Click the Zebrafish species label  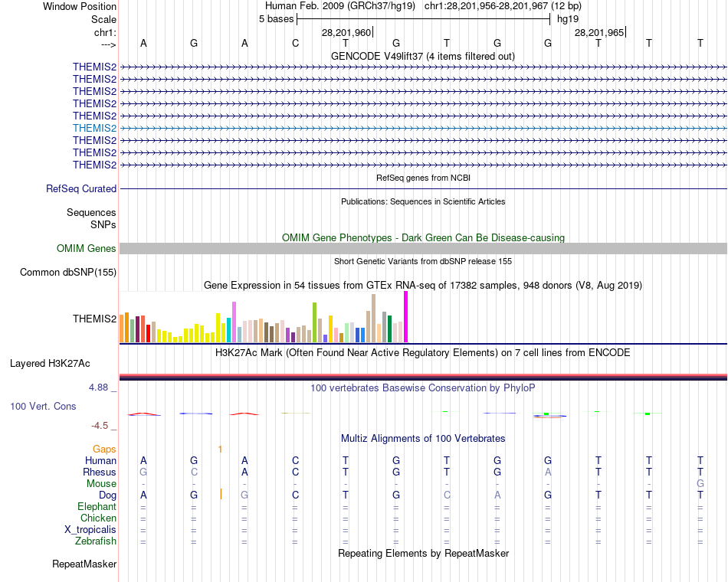point(96,541)
